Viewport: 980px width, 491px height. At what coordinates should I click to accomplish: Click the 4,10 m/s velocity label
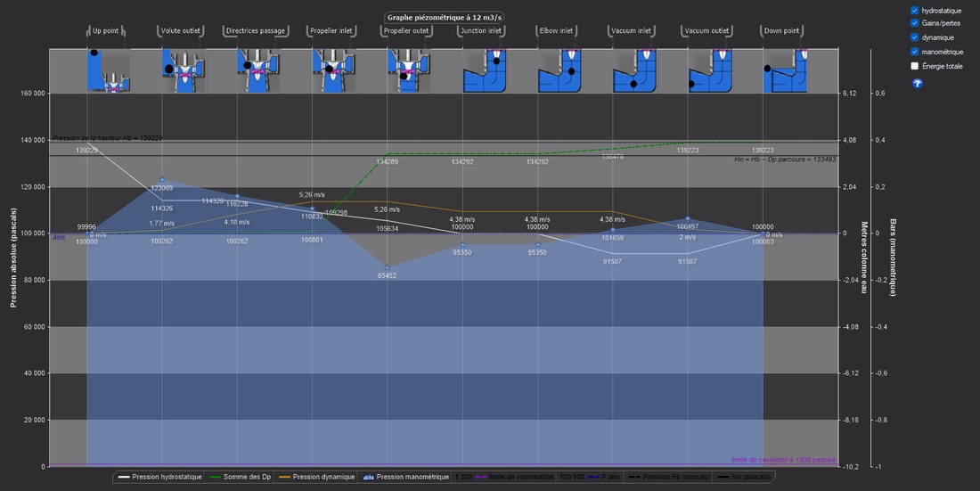coord(237,222)
